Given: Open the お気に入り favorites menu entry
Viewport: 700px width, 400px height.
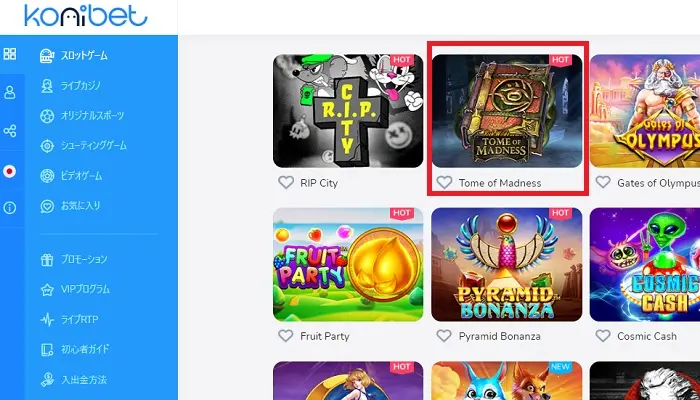Looking at the screenshot, I should 80,206.
